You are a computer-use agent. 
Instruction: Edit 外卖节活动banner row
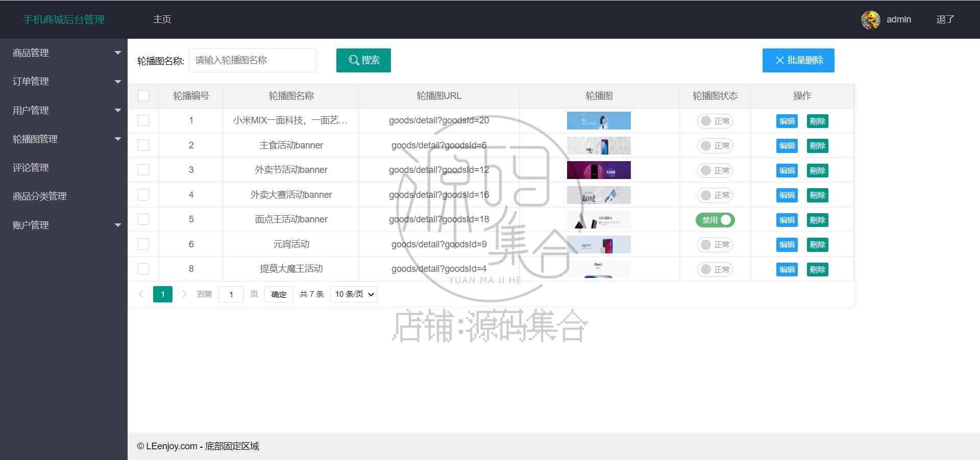click(787, 171)
